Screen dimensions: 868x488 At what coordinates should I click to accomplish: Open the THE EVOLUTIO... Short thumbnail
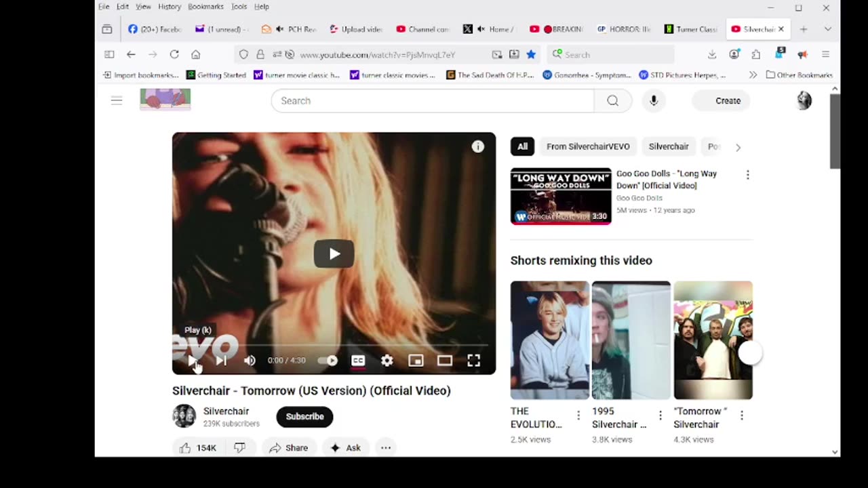pyautogui.click(x=550, y=340)
